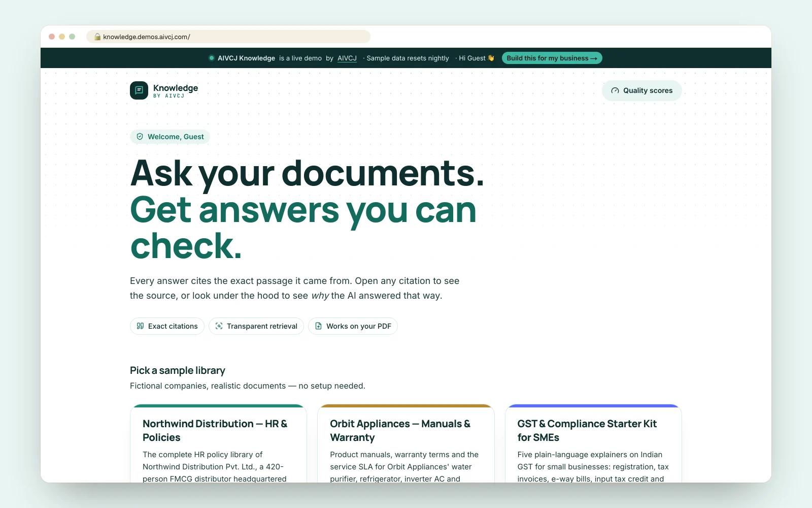Click Build this for my business
This screenshot has width=812, height=508.
tap(552, 58)
